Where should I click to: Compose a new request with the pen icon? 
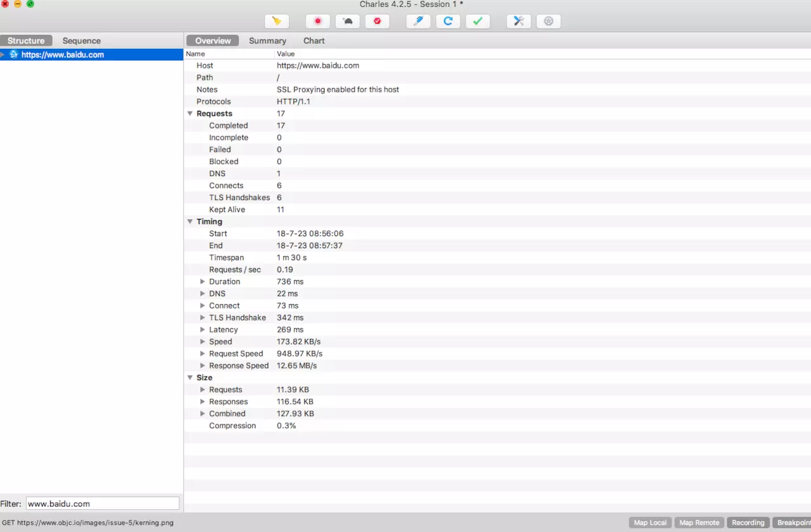click(418, 21)
